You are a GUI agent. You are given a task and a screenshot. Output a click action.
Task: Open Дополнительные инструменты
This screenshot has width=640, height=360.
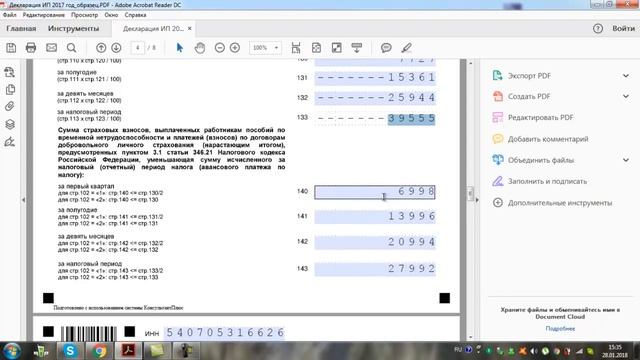[552, 202]
